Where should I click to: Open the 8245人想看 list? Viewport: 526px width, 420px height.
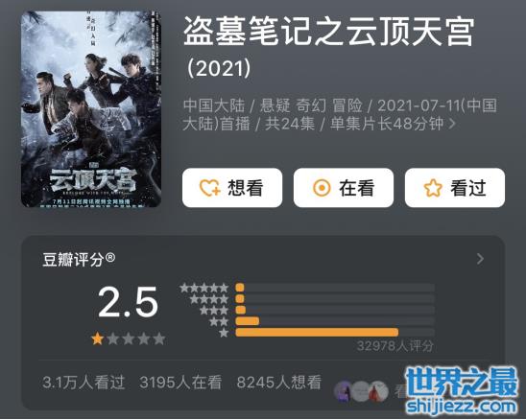coord(278,382)
